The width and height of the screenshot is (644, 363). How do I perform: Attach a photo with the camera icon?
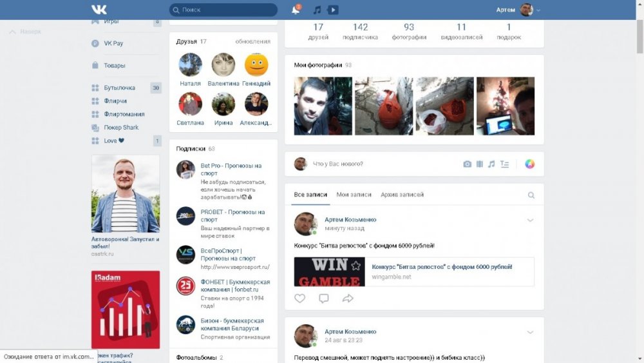click(x=468, y=164)
